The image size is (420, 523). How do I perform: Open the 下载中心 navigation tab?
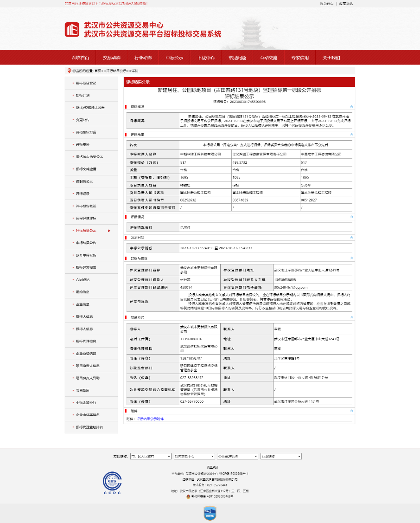[206, 58]
